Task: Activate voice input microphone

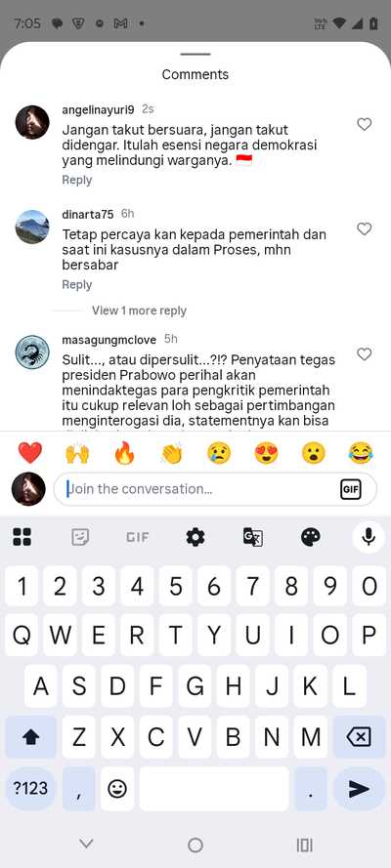Action: pyautogui.click(x=369, y=537)
